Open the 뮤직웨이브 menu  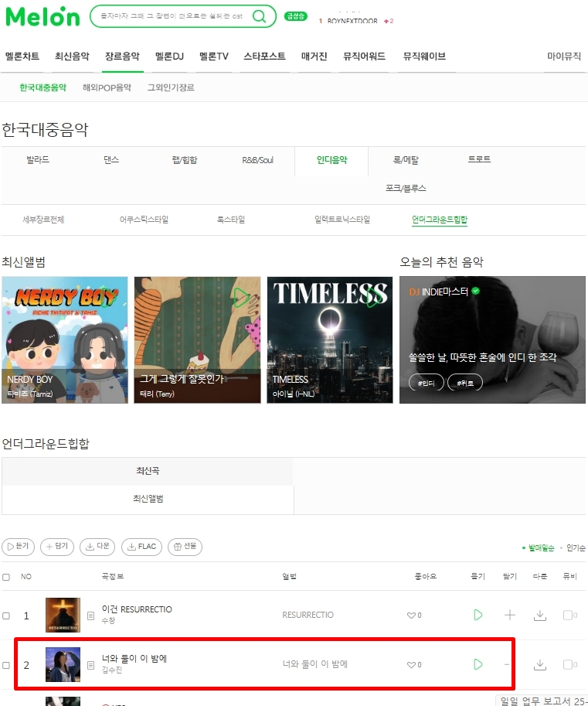tap(424, 56)
